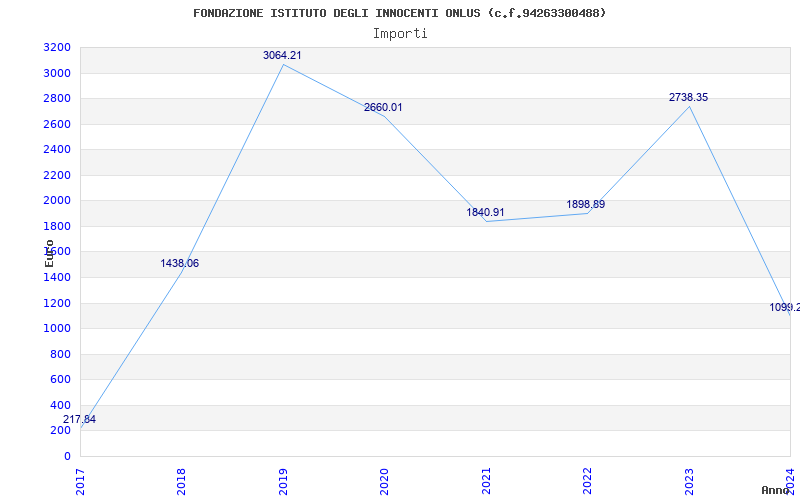This screenshot has width=800, height=500.
Task: Click the 1800 y-axis value
Action: pos(57,226)
